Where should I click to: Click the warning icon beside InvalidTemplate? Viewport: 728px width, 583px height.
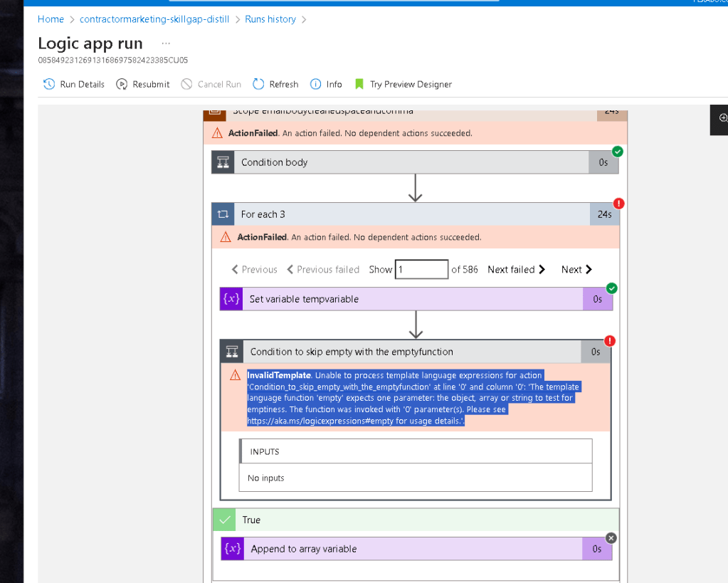pyautogui.click(x=236, y=375)
